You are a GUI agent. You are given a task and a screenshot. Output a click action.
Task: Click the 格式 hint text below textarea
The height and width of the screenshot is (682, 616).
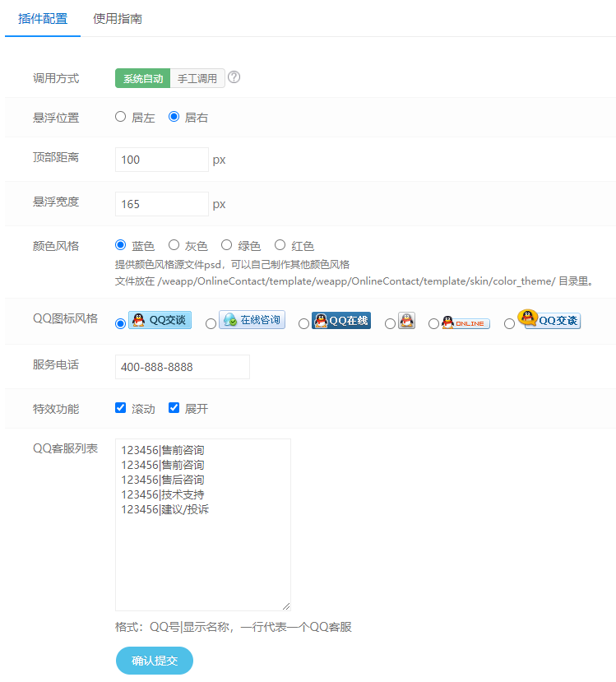pos(234,627)
